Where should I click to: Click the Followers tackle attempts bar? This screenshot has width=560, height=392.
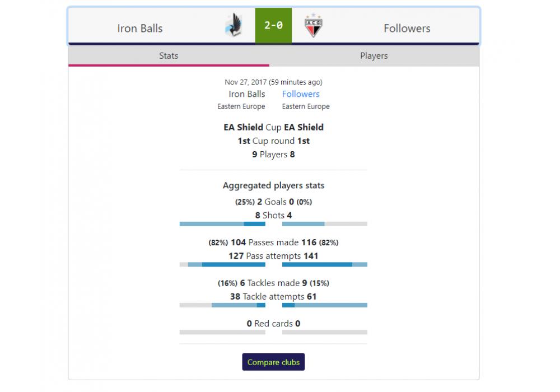[325, 305]
